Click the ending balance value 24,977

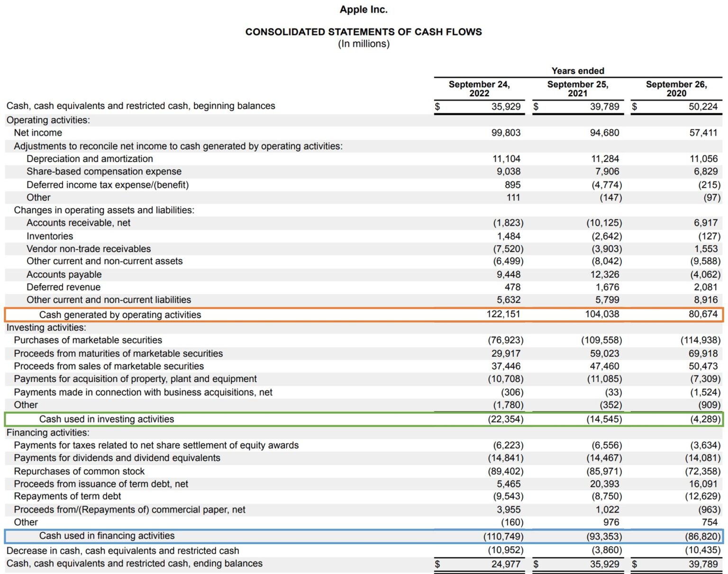[x=505, y=564]
